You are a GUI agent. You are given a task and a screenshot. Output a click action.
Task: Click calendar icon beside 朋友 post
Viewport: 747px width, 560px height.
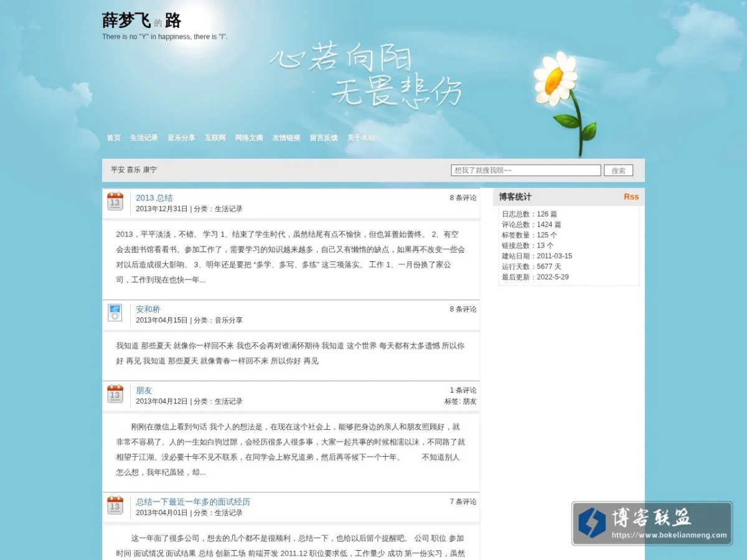point(115,394)
